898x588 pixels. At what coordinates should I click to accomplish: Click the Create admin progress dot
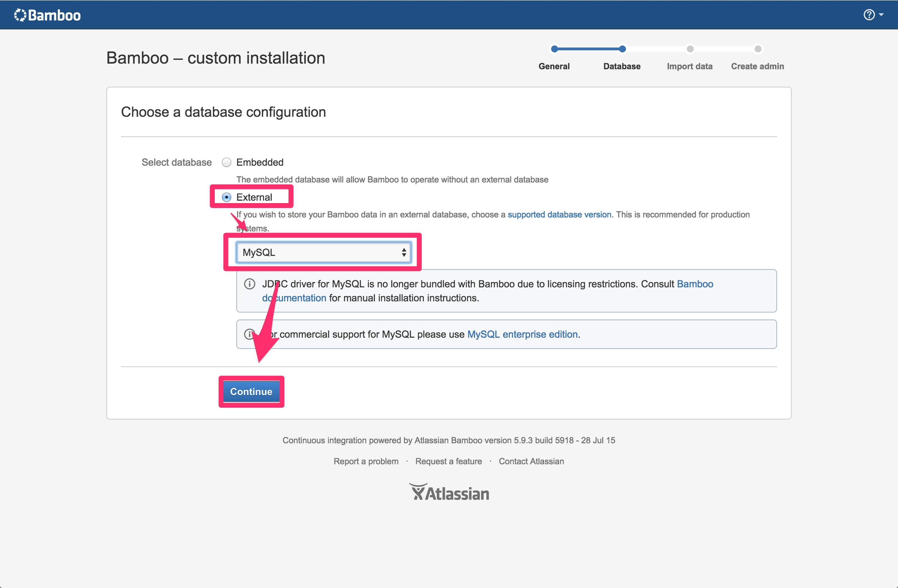click(x=758, y=49)
